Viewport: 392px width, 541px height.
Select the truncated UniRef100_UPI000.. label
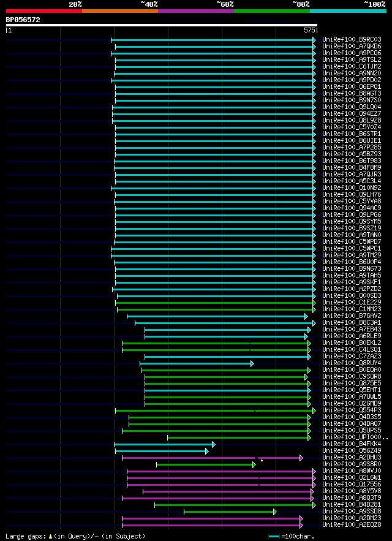[x=355, y=437]
